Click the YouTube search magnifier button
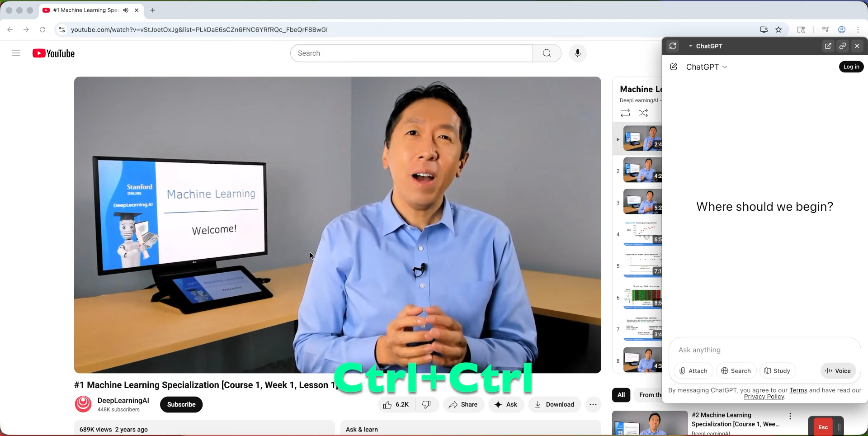The image size is (868, 436). coord(547,53)
